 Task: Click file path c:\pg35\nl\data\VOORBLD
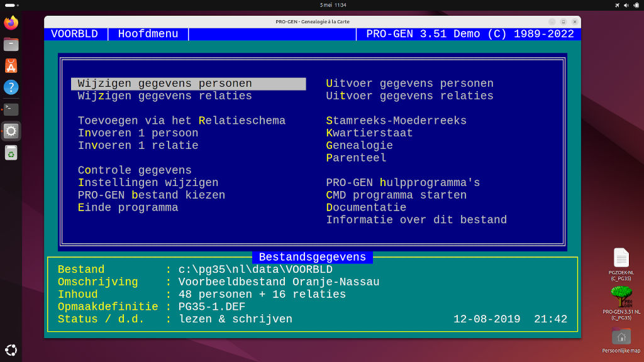click(255, 269)
